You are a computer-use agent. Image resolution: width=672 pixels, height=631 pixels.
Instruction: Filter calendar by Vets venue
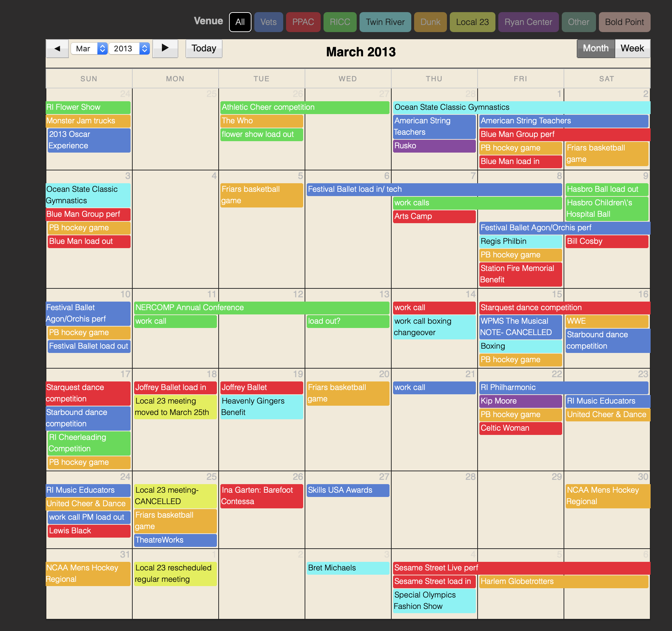(268, 22)
